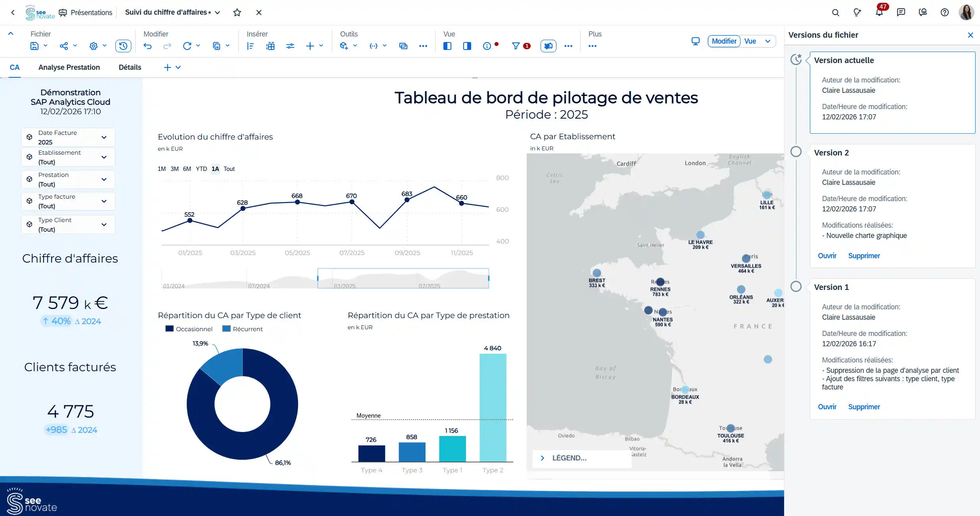
Task: Open the file version history icon
Action: [x=123, y=46]
